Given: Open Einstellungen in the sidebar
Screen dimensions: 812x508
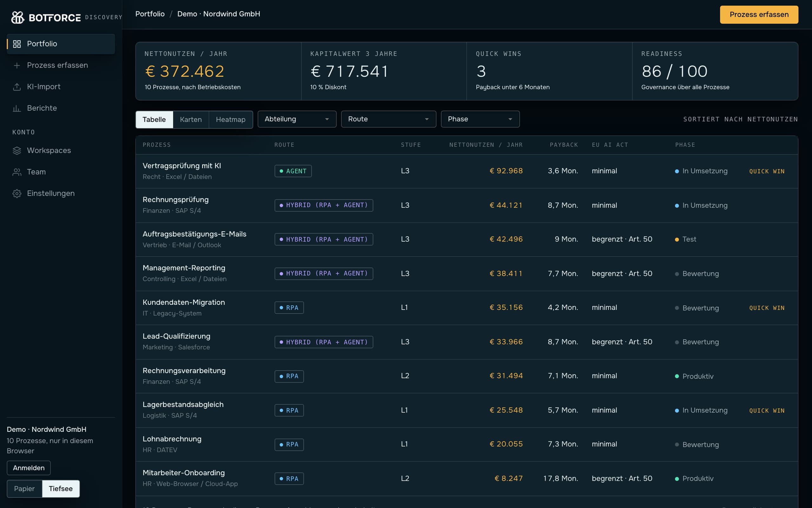Looking at the screenshot, I should pos(61,194).
